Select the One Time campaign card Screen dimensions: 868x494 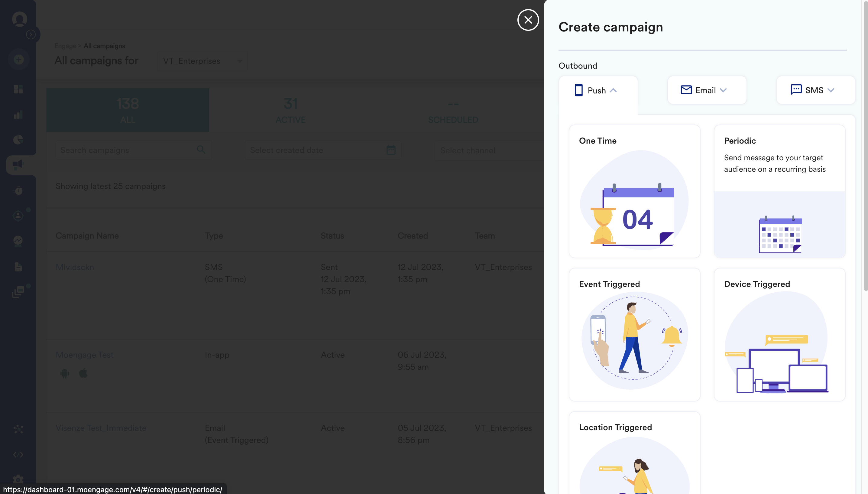click(x=634, y=191)
